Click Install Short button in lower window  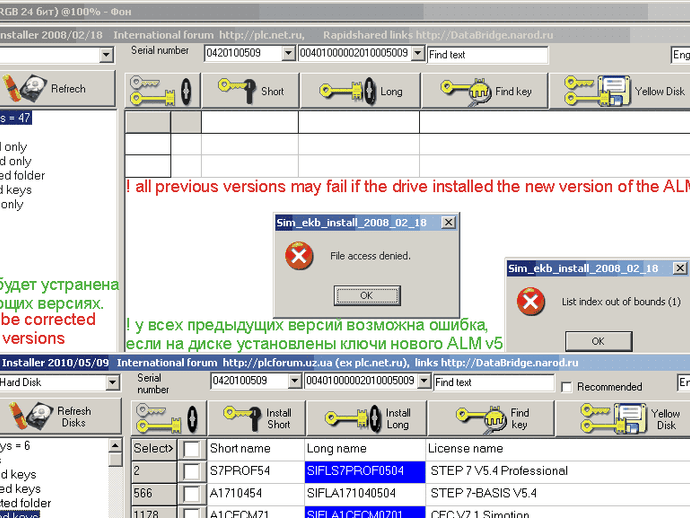(257, 419)
